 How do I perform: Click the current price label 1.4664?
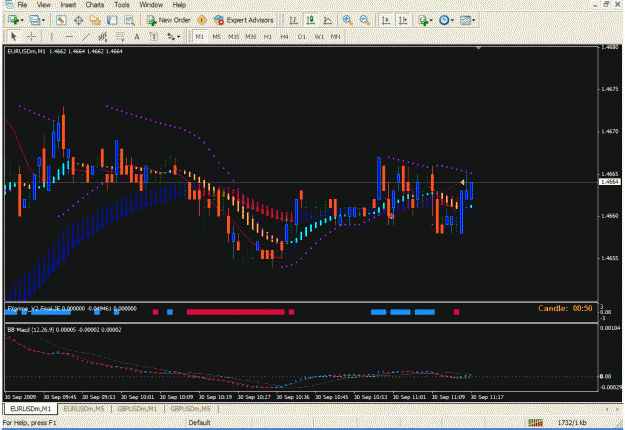pos(610,182)
